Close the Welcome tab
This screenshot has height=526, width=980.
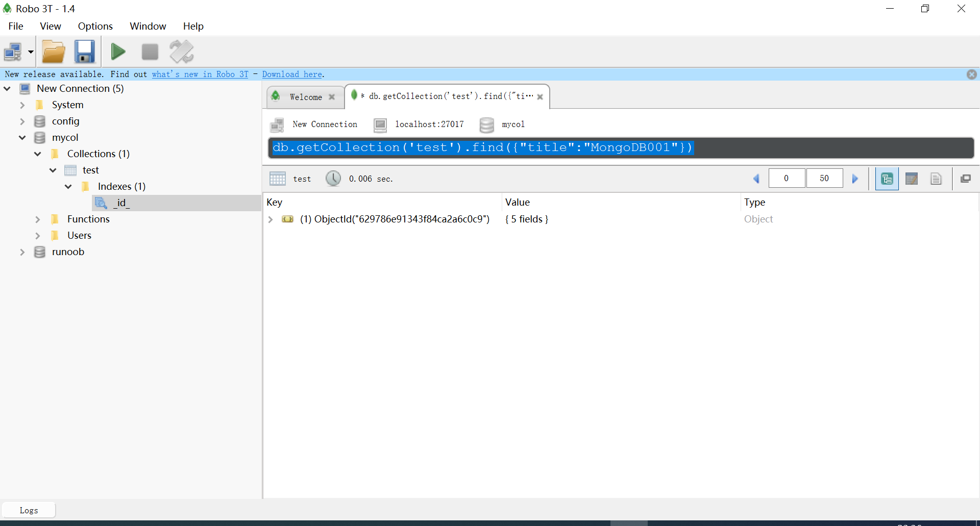point(332,97)
